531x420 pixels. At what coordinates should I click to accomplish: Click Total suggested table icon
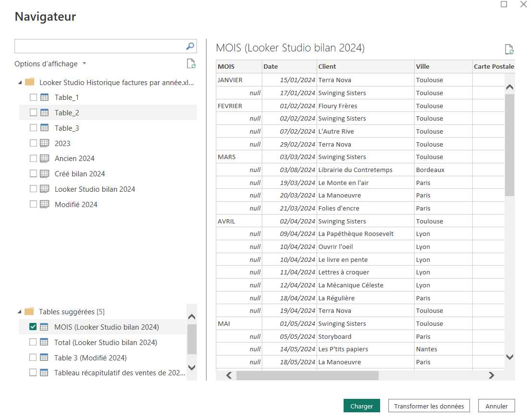(x=44, y=343)
